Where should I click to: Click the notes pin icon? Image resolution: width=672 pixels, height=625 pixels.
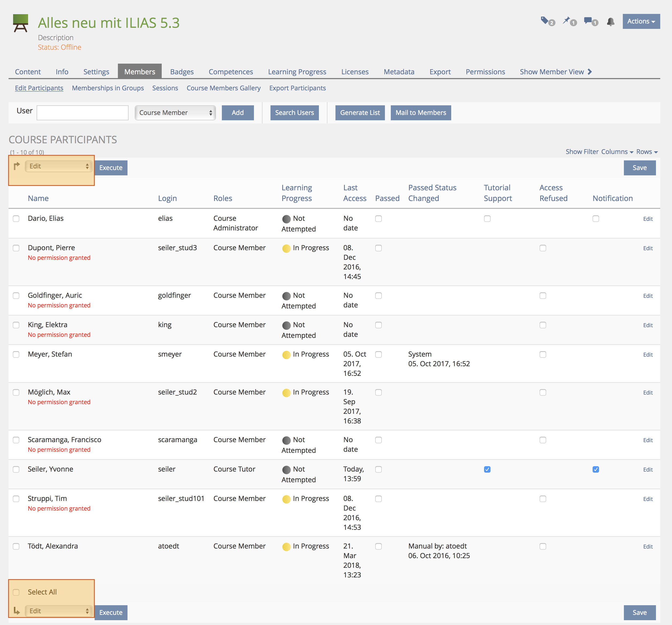click(x=566, y=21)
